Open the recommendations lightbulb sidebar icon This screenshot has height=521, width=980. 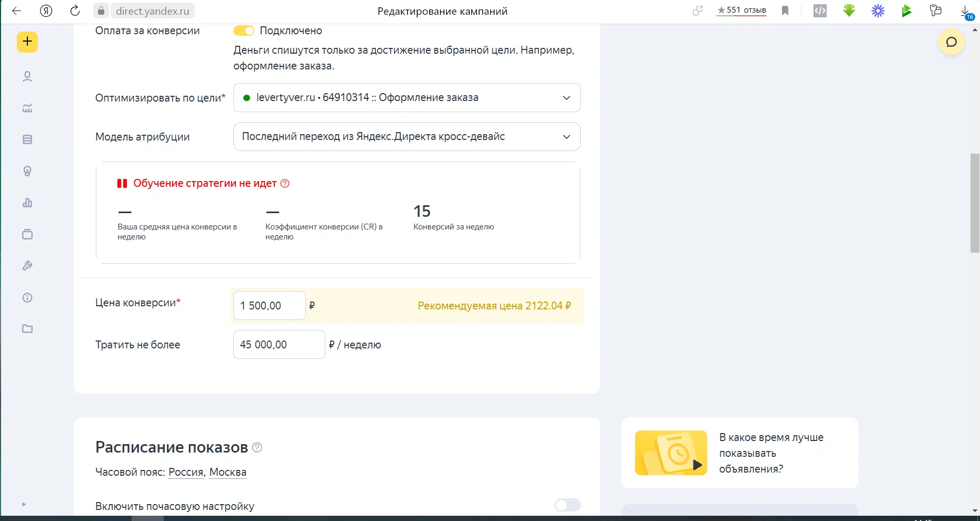coord(27,171)
